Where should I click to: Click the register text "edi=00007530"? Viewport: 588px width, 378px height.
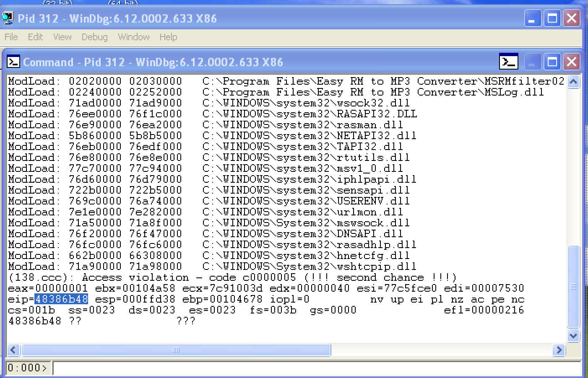point(484,288)
